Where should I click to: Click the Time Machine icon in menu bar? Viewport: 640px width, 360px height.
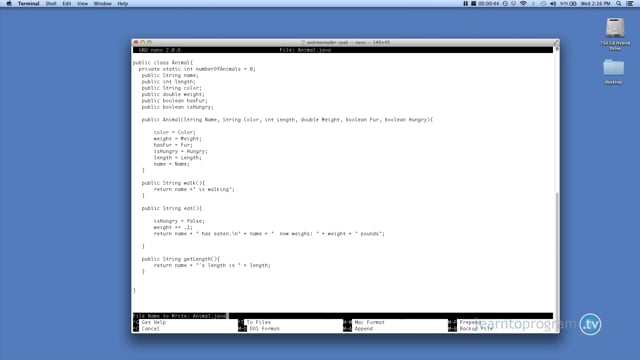click(x=543, y=4)
